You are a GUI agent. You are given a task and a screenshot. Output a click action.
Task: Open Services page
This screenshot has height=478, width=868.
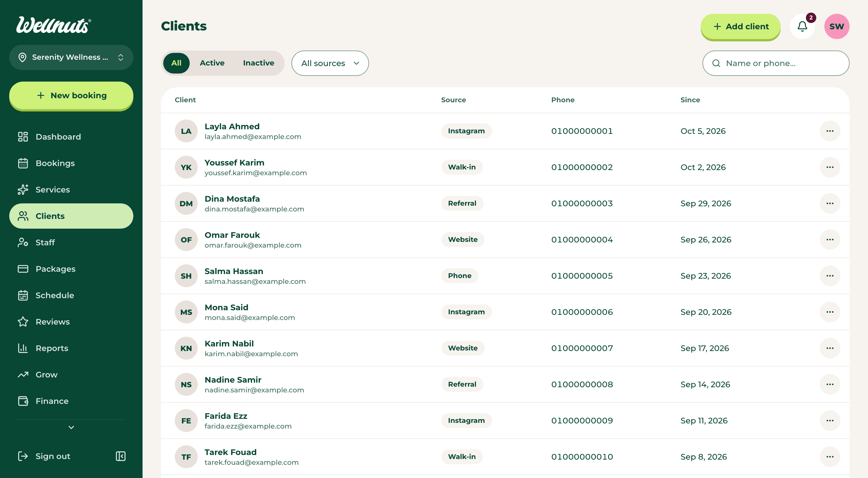71,190
